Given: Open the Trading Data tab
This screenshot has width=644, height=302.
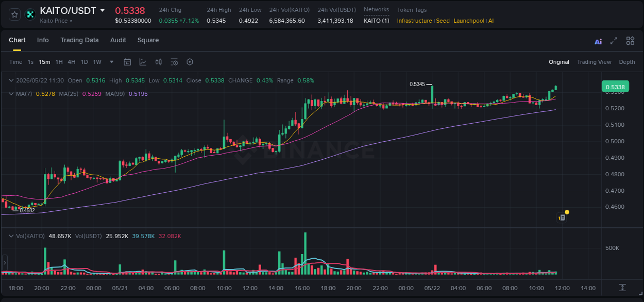Looking at the screenshot, I should point(79,40).
